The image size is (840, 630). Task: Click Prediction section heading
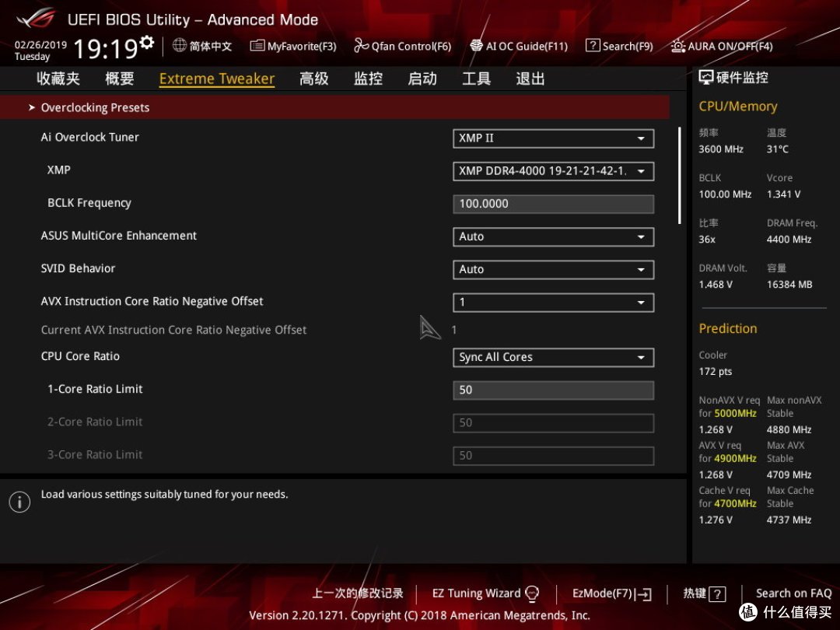coord(728,328)
